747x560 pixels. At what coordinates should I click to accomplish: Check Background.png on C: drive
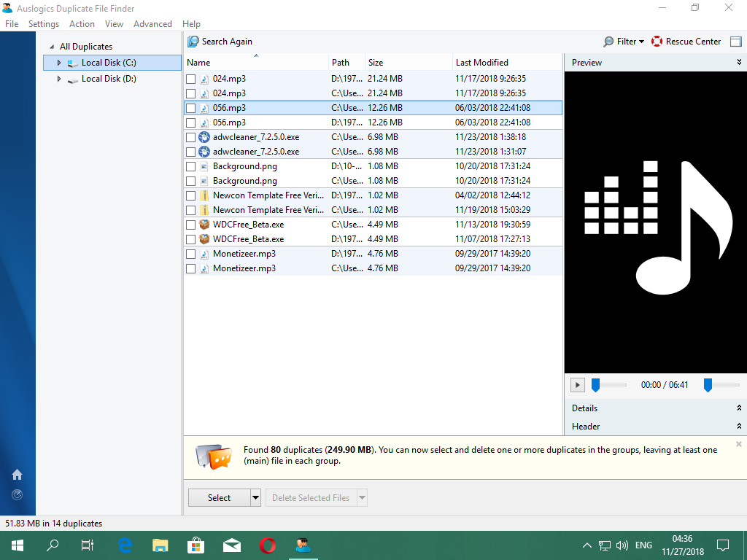pyautogui.click(x=190, y=181)
